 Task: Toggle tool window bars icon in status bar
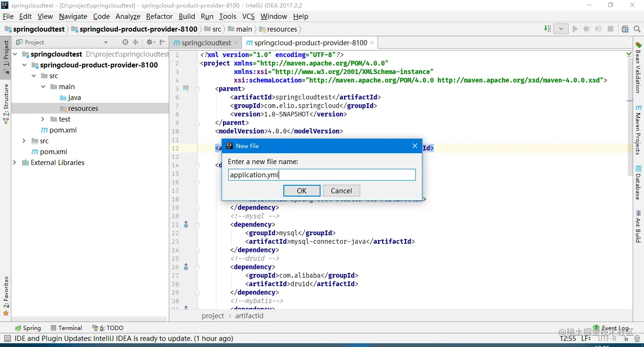7,338
